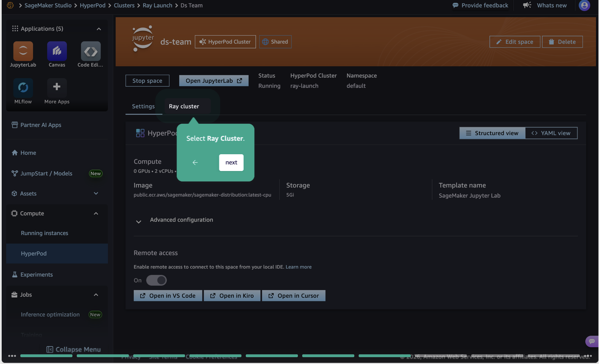Click the HyperPod Cluster badge
The height and width of the screenshot is (364, 599).
pos(225,42)
